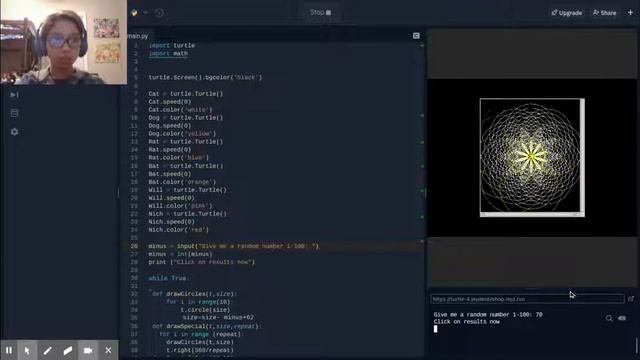Open the sidebar icon with play-and-bar symbol
This screenshot has height=360, width=640.
pos(14,95)
